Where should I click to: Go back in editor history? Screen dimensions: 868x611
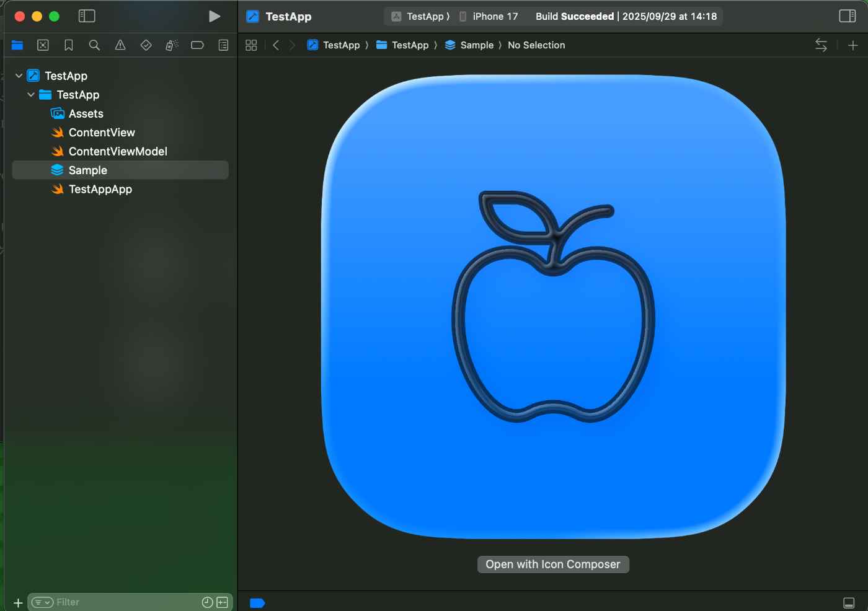[276, 45]
